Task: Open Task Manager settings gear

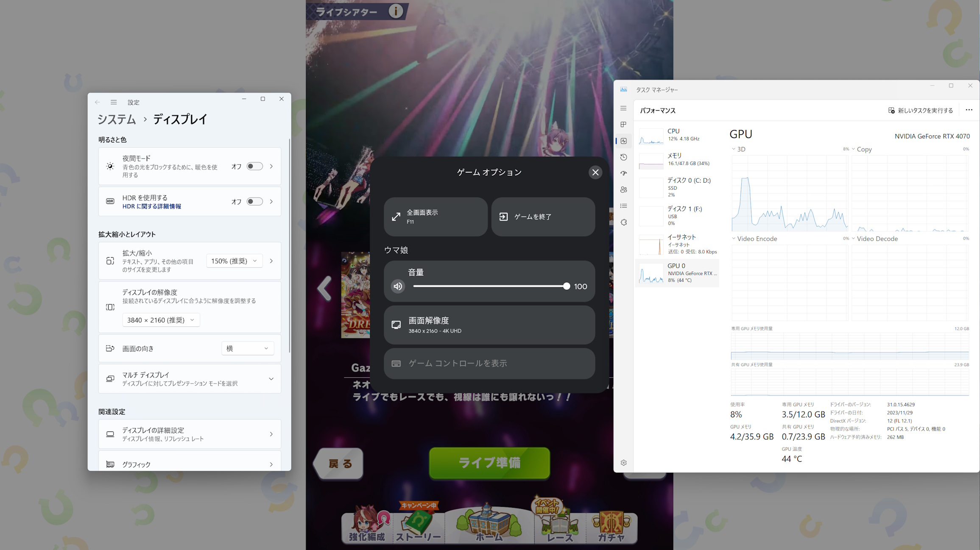Action: point(623,463)
